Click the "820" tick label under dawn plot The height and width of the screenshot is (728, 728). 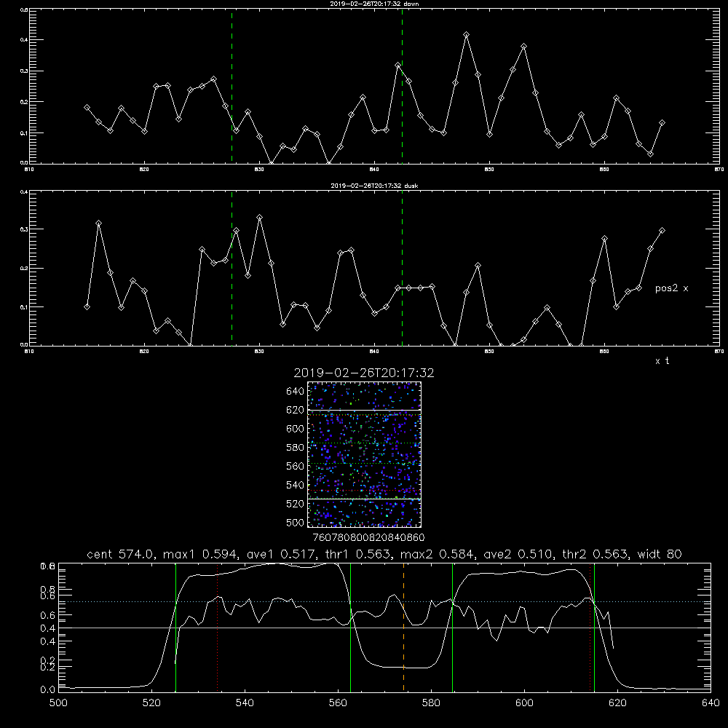coord(144,170)
